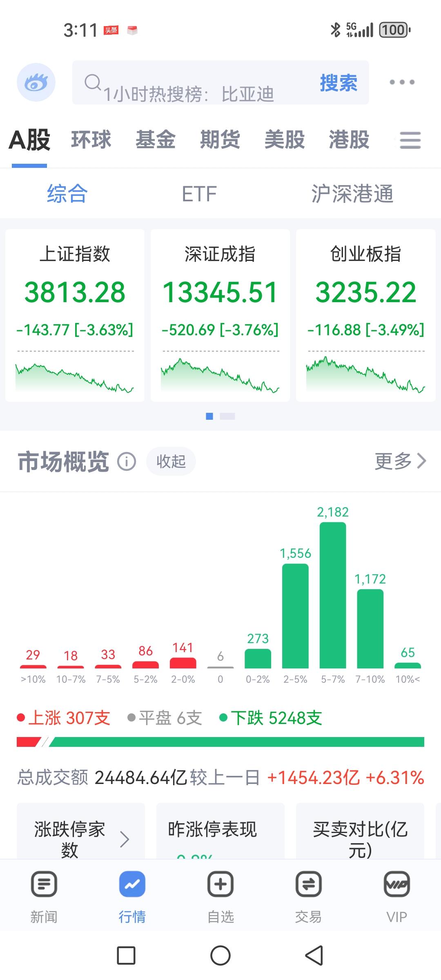Tap the 2,182 bar for 5-7% decline
This screenshot has width=441, height=980.
point(333,595)
